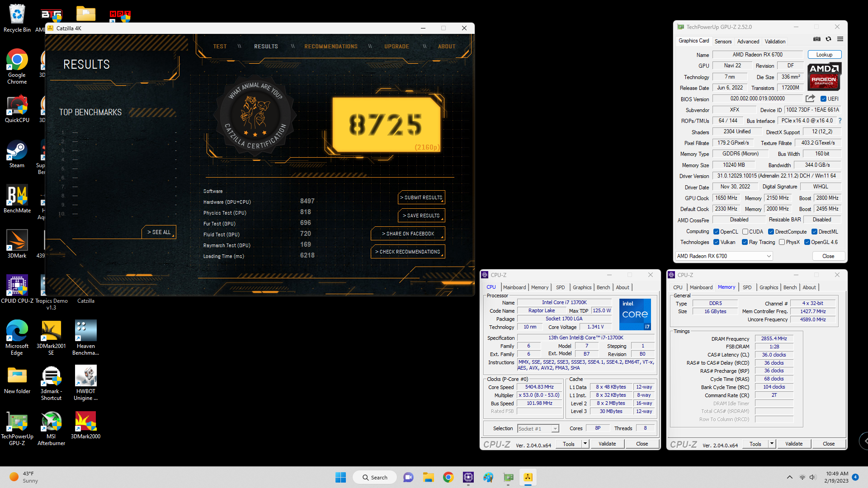Open HWBOT Unigine desktop shortcut

tap(85, 383)
